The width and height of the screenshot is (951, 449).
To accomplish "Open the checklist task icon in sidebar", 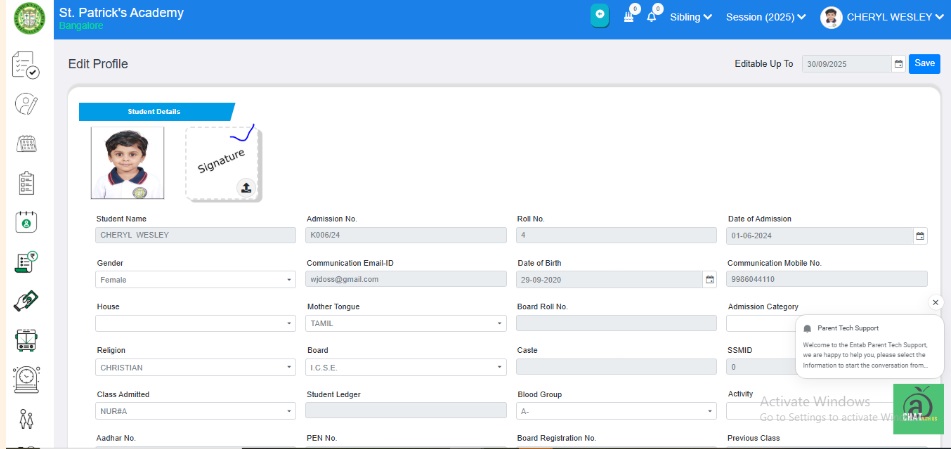I will (x=26, y=66).
